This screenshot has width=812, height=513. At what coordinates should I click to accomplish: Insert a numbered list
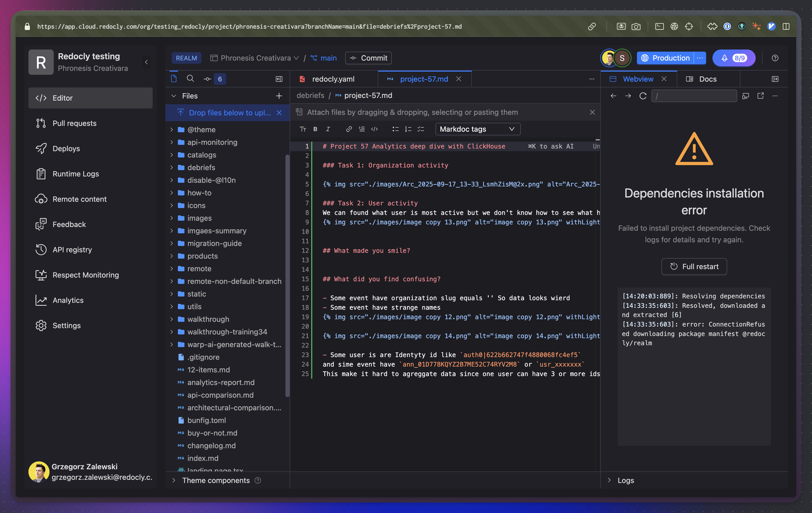click(408, 129)
